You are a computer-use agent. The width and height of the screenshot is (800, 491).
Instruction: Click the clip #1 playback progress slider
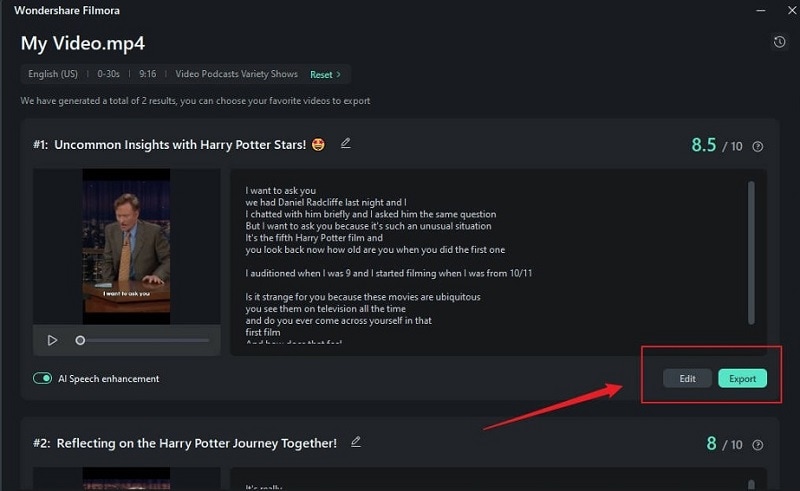pyautogui.click(x=144, y=340)
